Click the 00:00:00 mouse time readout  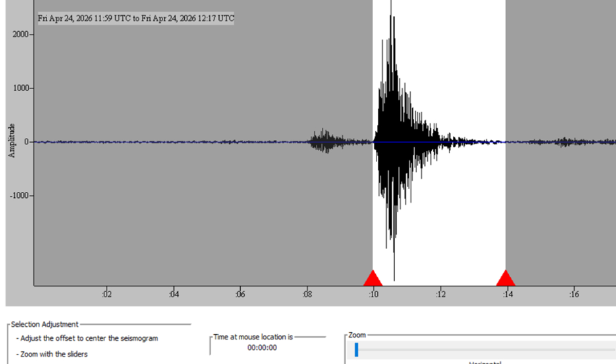262,348
